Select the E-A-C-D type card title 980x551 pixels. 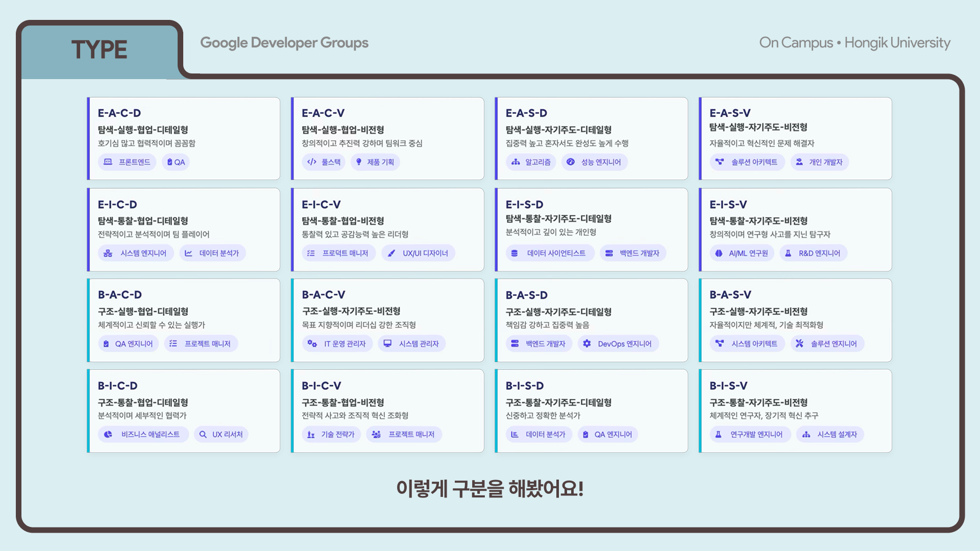coord(119,113)
